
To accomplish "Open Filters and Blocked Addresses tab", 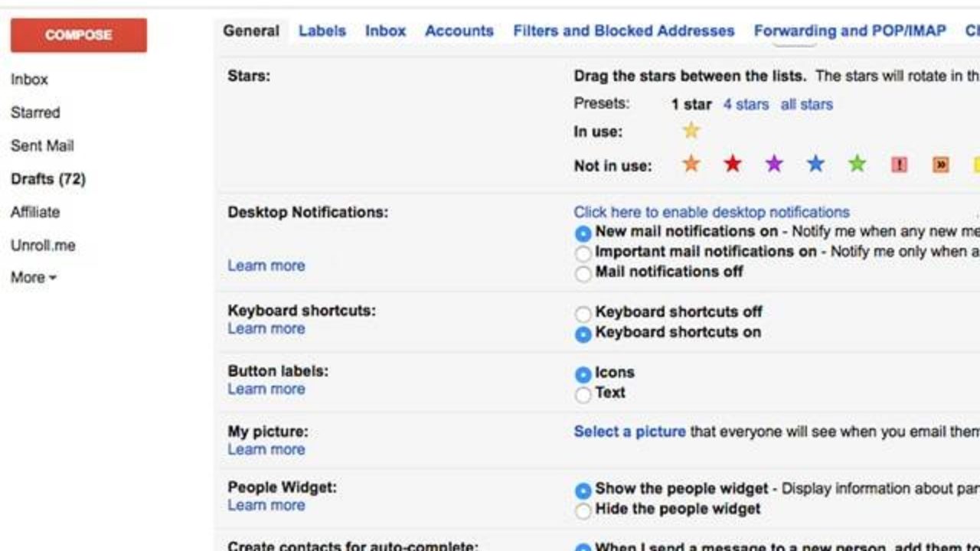I will click(623, 31).
